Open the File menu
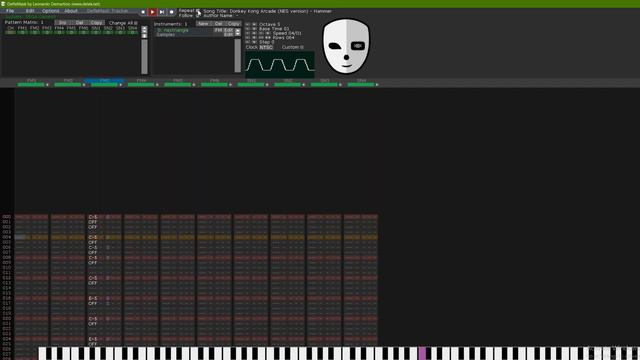Viewport: 640px width, 360px height. coord(10,11)
